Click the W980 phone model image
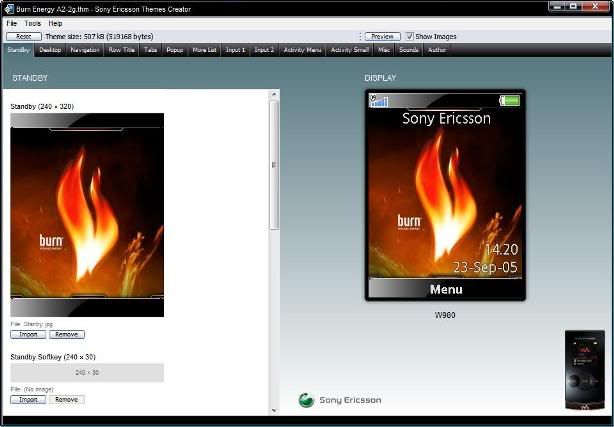Screen dimensions: 614x427 point(585,370)
